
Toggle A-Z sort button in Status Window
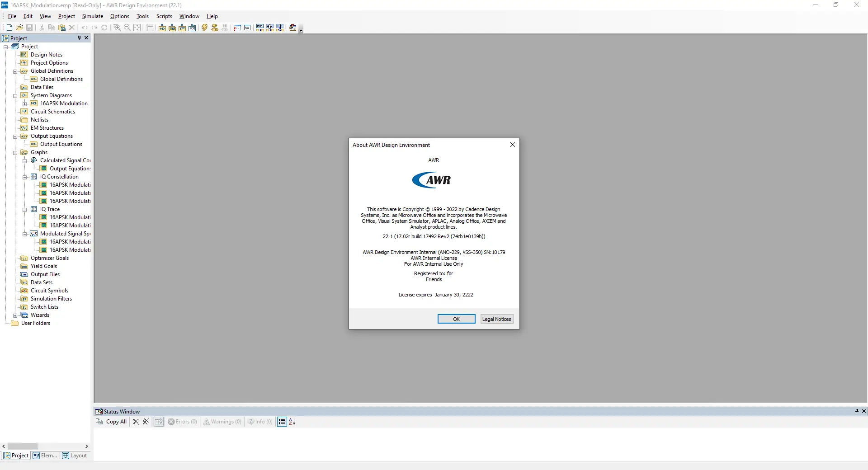pos(292,422)
